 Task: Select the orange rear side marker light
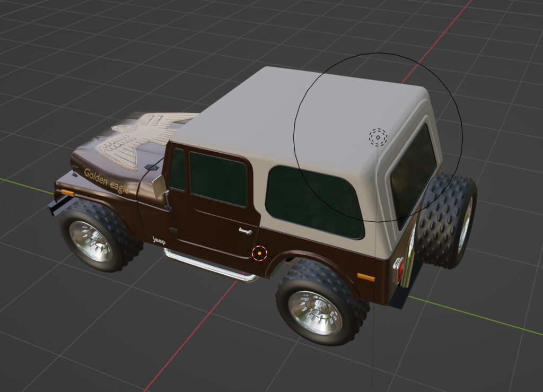366,277
